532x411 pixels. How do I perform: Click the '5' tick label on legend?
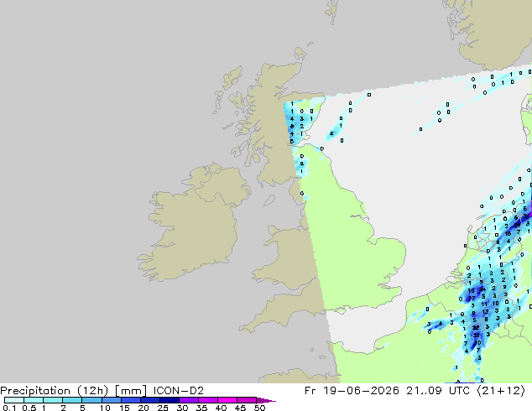(x=82, y=408)
